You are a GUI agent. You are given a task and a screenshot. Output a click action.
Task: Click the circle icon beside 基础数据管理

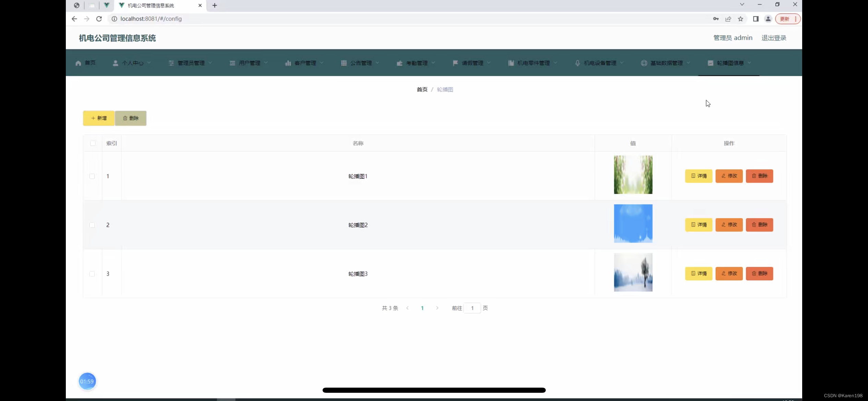(644, 63)
